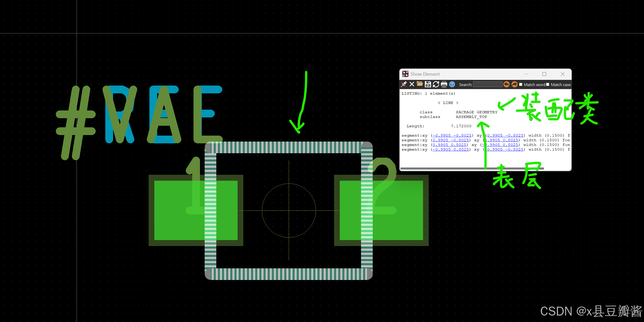Click inside the Search text field

(x=488, y=85)
